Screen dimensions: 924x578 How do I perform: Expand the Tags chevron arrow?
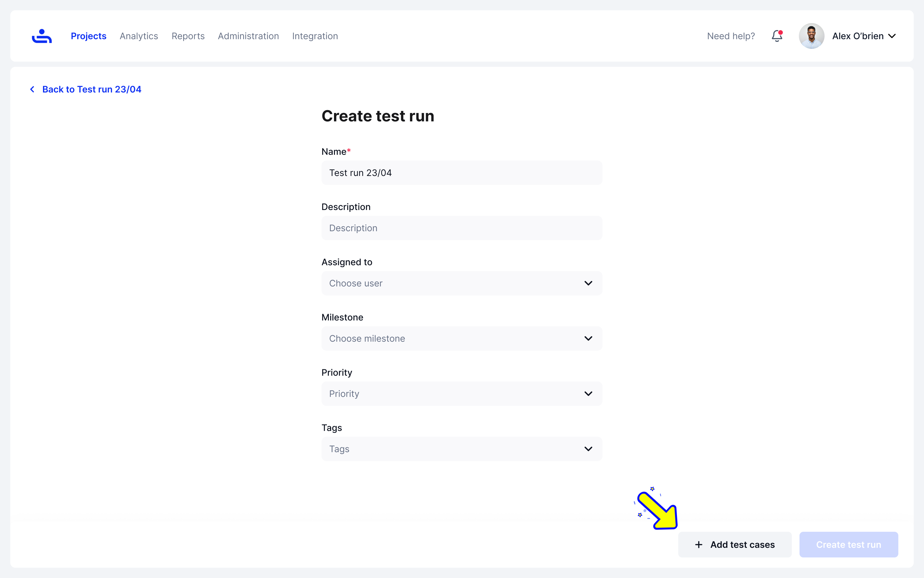(588, 449)
